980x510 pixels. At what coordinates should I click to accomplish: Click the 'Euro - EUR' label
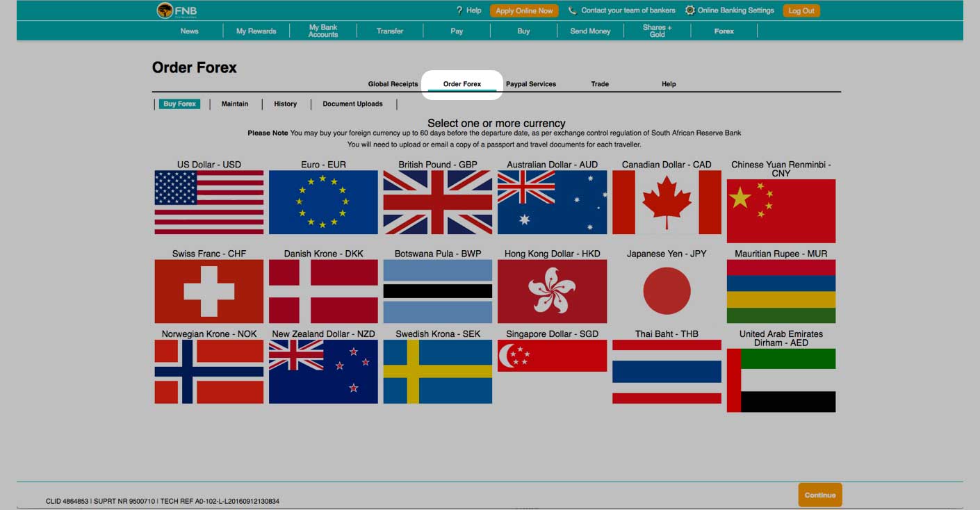323,165
